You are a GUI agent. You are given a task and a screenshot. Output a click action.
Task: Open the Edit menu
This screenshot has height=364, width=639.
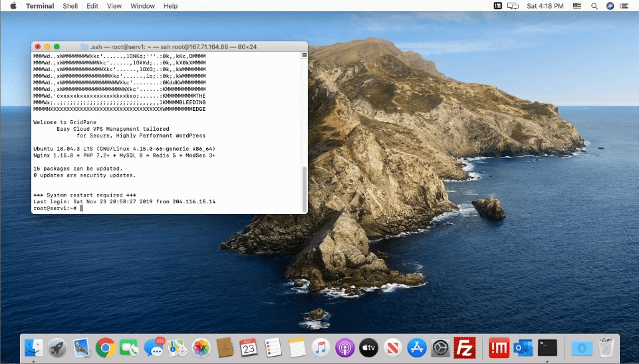tap(92, 6)
